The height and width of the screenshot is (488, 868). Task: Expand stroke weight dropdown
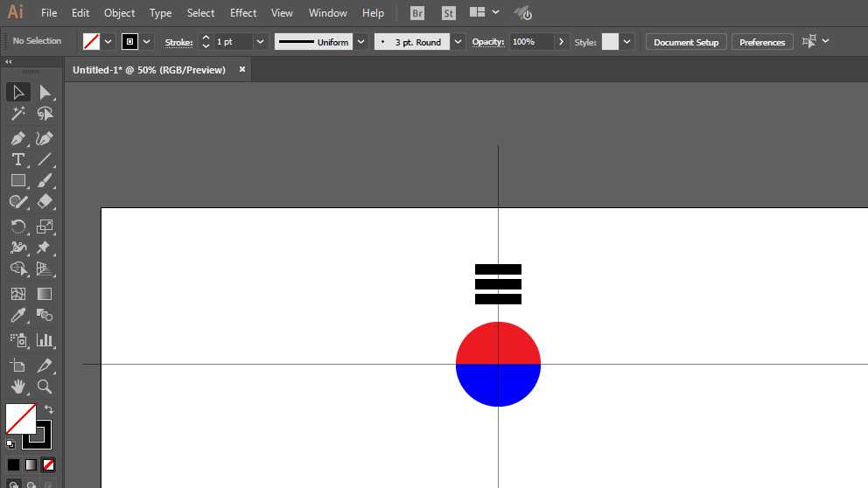click(260, 41)
